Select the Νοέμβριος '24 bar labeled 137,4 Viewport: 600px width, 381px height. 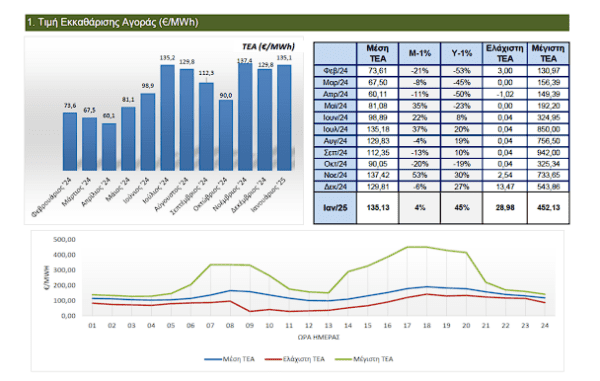click(245, 117)
